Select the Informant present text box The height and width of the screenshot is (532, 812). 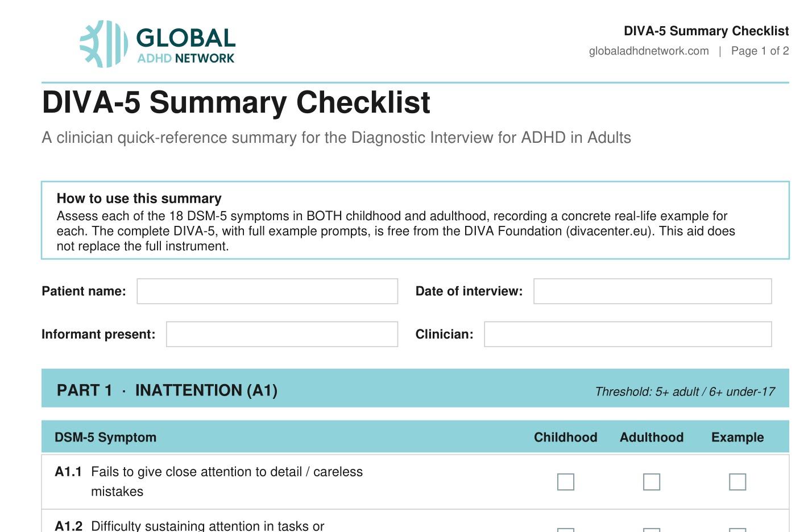282,335
